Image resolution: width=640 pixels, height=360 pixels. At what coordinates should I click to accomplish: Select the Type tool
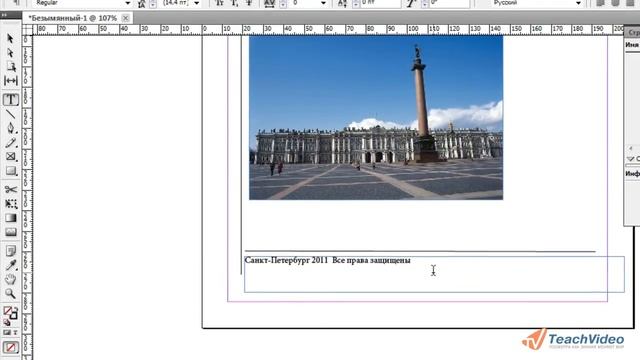(11, 100)
